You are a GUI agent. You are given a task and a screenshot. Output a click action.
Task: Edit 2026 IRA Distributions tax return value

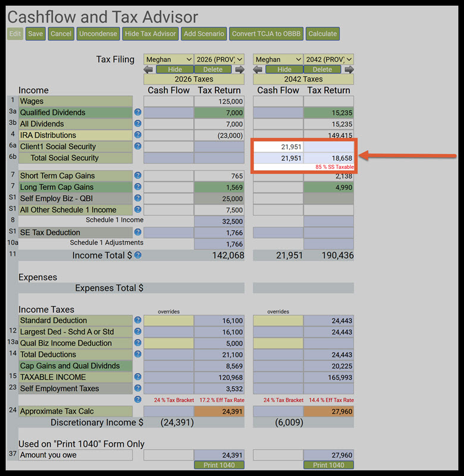(219, 135)
